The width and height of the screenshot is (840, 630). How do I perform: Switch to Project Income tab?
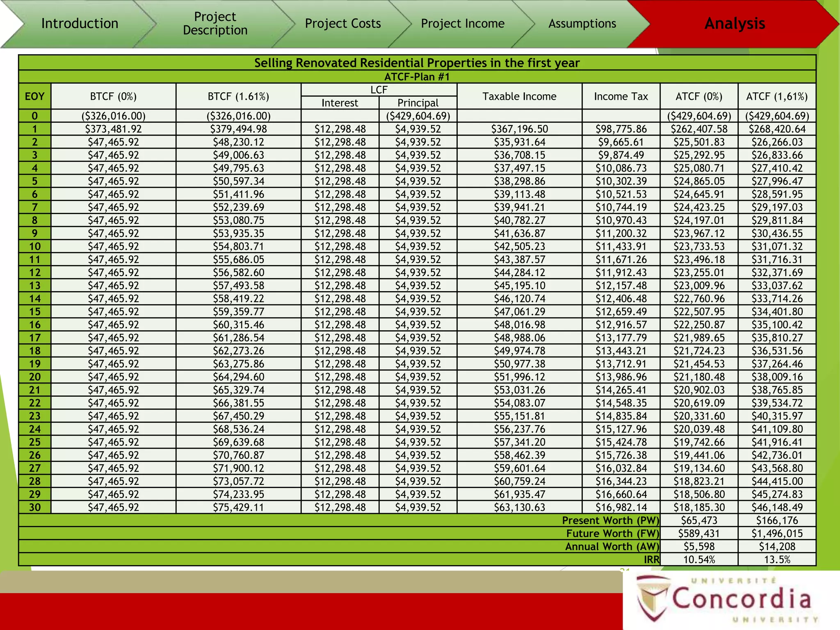click(x=463, y=23)
